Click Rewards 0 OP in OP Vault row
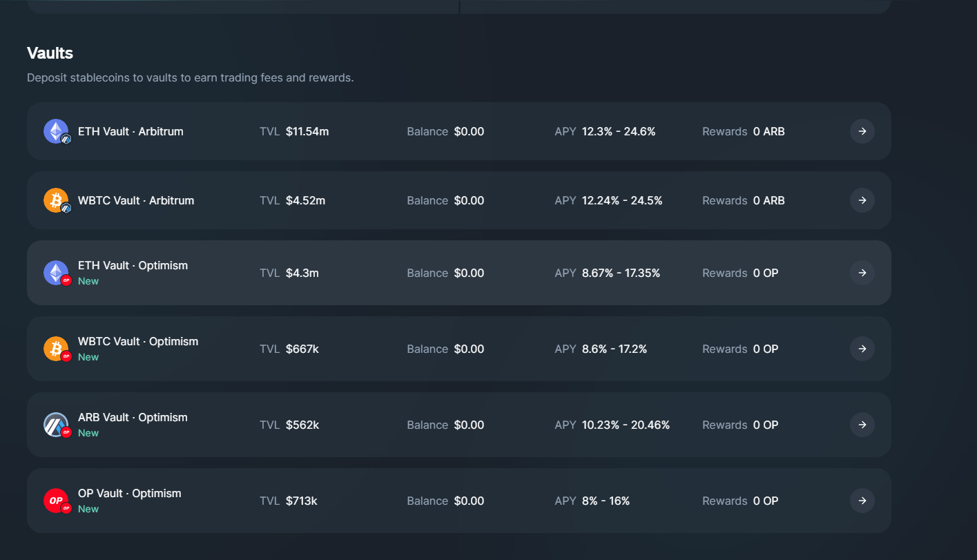This screenshot has height=560, width=977. point(740,501)
